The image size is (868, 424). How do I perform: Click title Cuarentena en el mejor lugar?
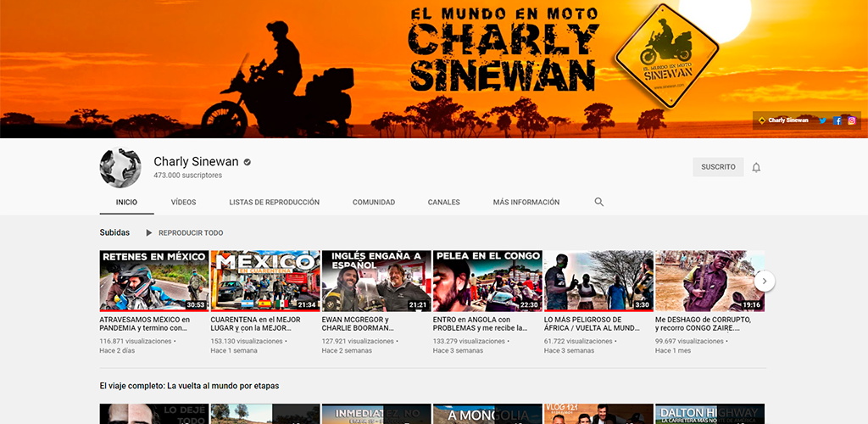click(256, 324)
